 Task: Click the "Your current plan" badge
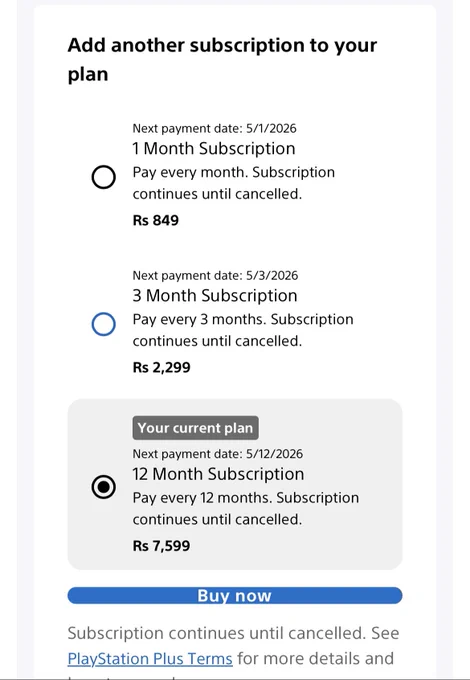point(196,428)
